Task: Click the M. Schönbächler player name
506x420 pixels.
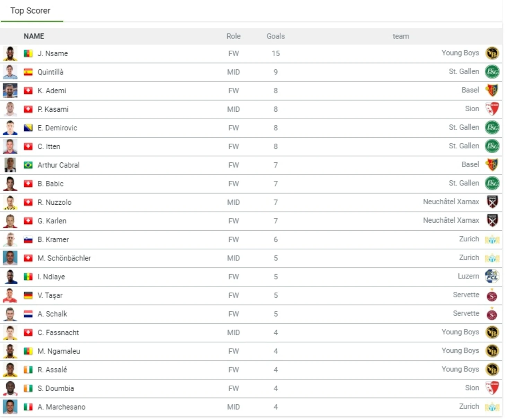Action: tap(64, 258)
